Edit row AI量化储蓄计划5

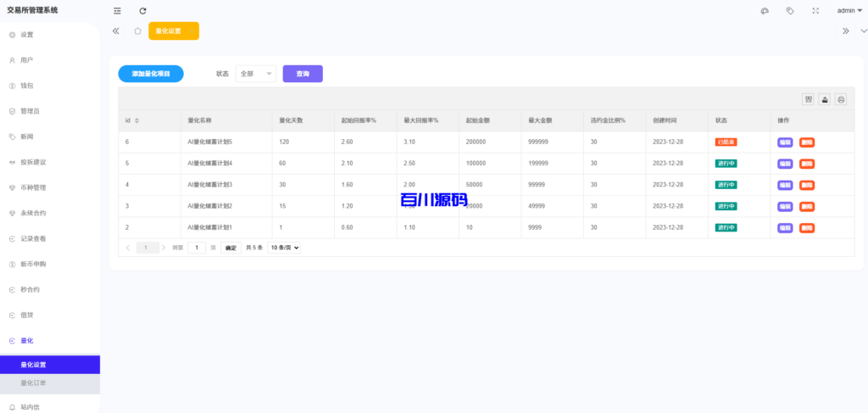(785, 142)
